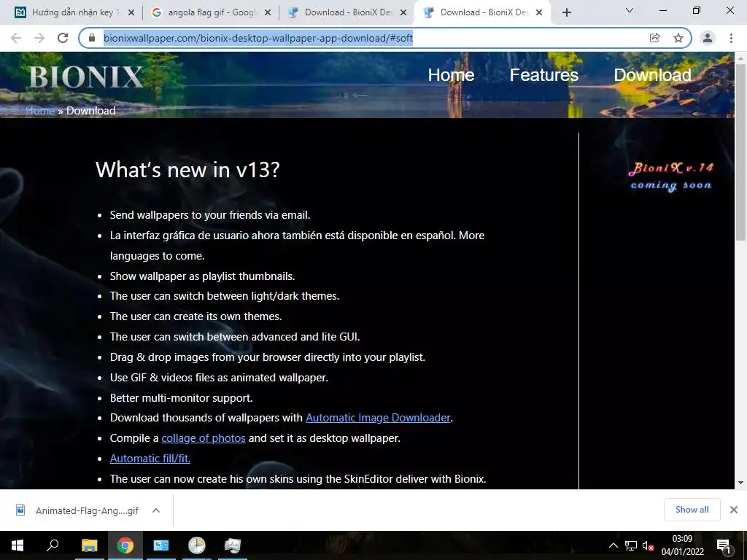747x560 pixels.
Task: Click the What's new in v13? heading
Action: click(x=187, y=169)
